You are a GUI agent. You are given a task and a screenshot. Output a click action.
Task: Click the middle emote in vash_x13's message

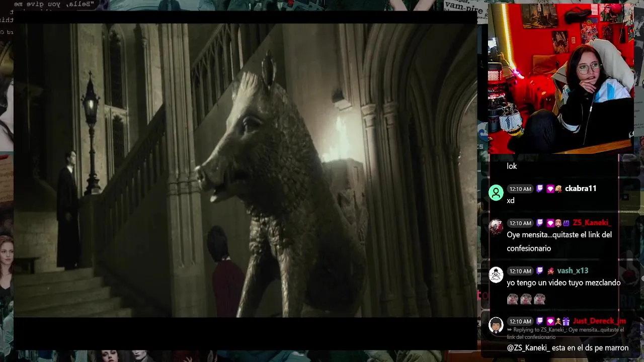pos(526,299)
